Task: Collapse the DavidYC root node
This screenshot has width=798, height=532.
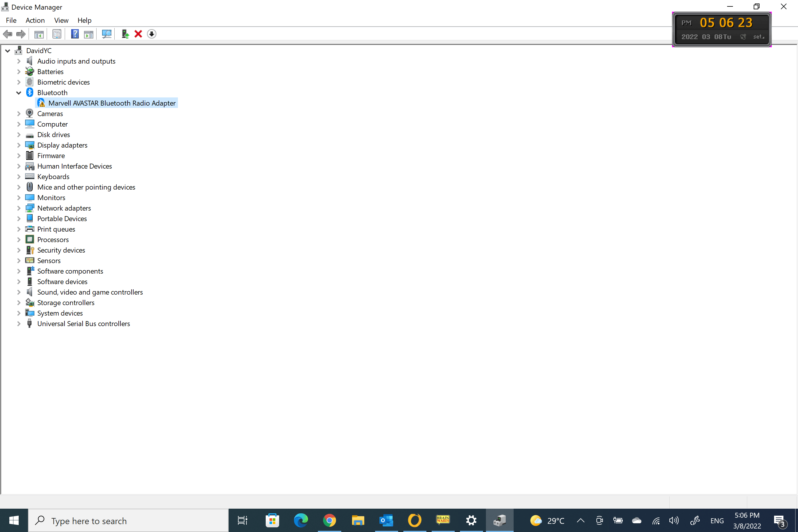Action: point(8,50)
